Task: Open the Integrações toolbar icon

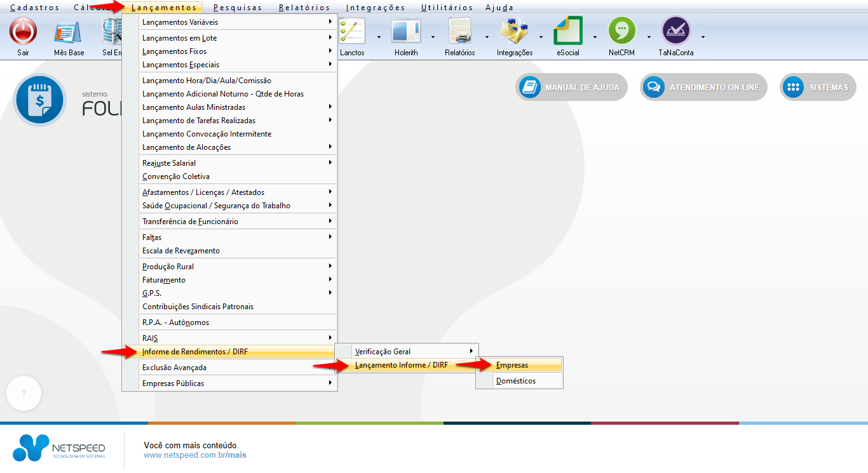Action: click(514, 31)
